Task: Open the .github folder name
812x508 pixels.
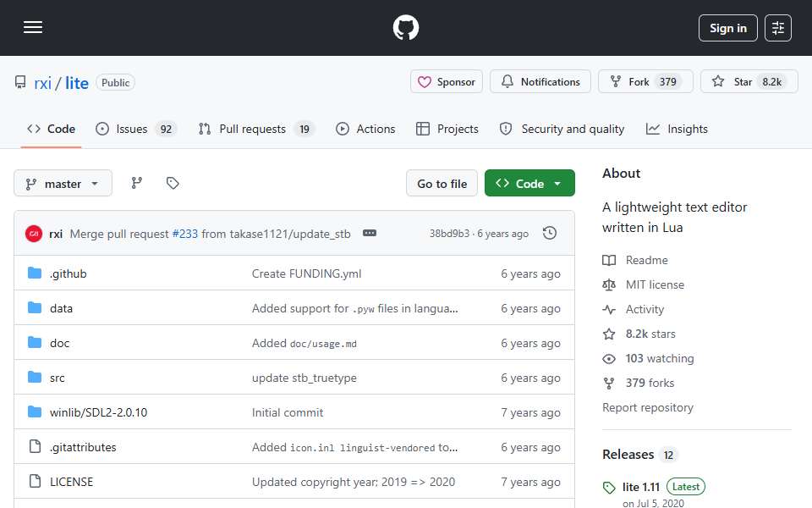Action: 69,273
